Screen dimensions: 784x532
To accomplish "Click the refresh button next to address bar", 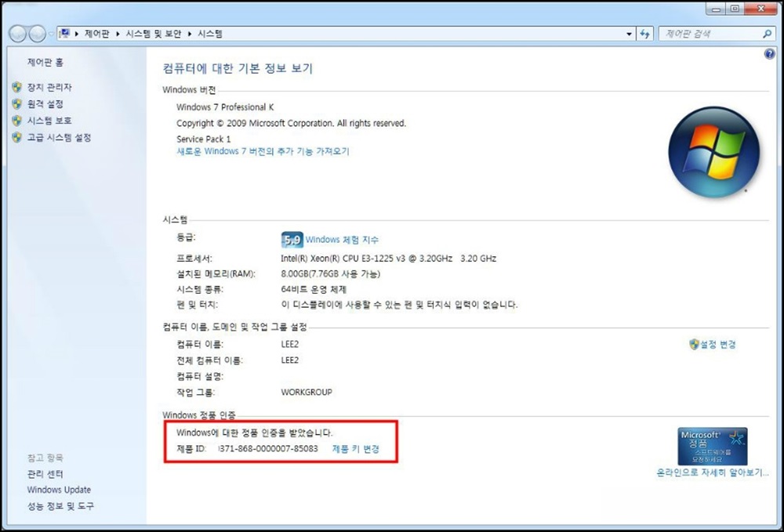I will click(x=645, y=34).
